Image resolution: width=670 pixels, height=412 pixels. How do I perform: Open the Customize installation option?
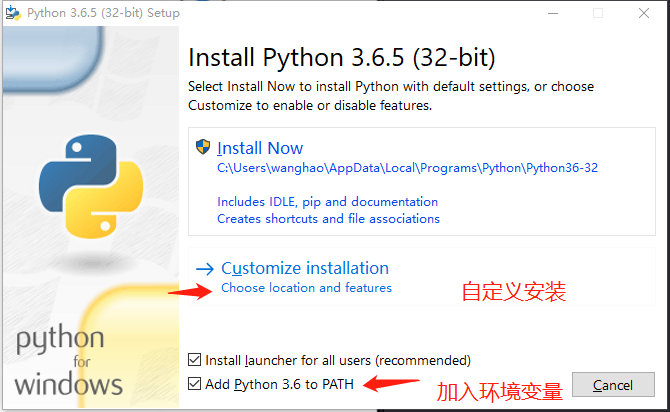[305, 268]
